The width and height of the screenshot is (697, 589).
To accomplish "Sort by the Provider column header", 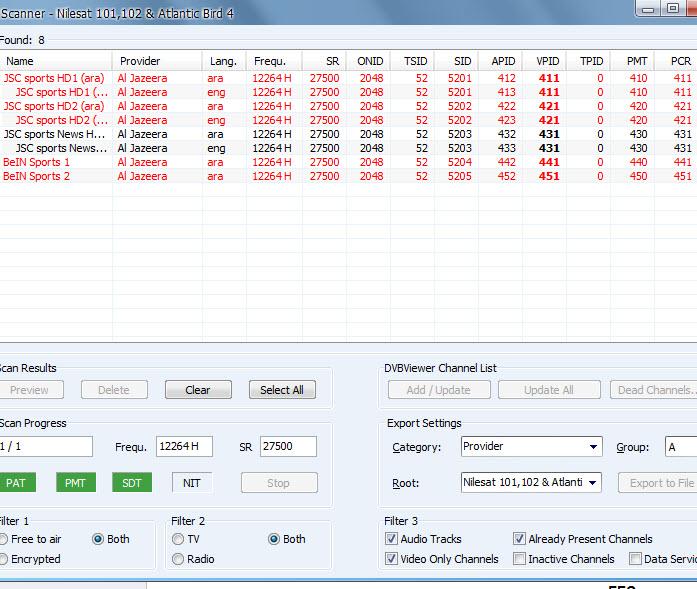I will click(157, 61).
